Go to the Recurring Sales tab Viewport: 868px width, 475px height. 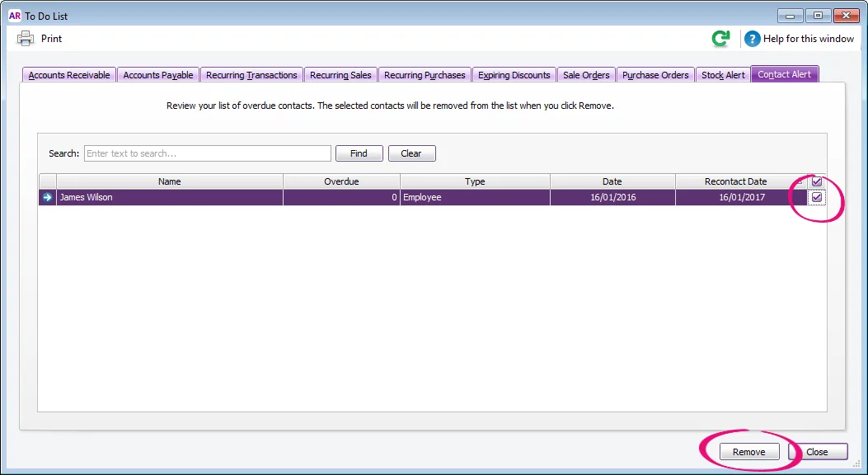pos(340,75)
